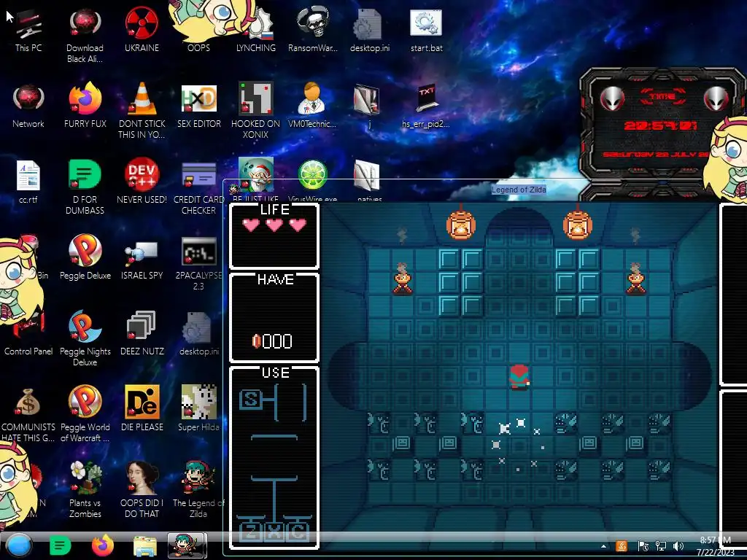This screenshot has width=747, height=560.
Task: Click the right flaming brazier in game
Action: (635, 279)
